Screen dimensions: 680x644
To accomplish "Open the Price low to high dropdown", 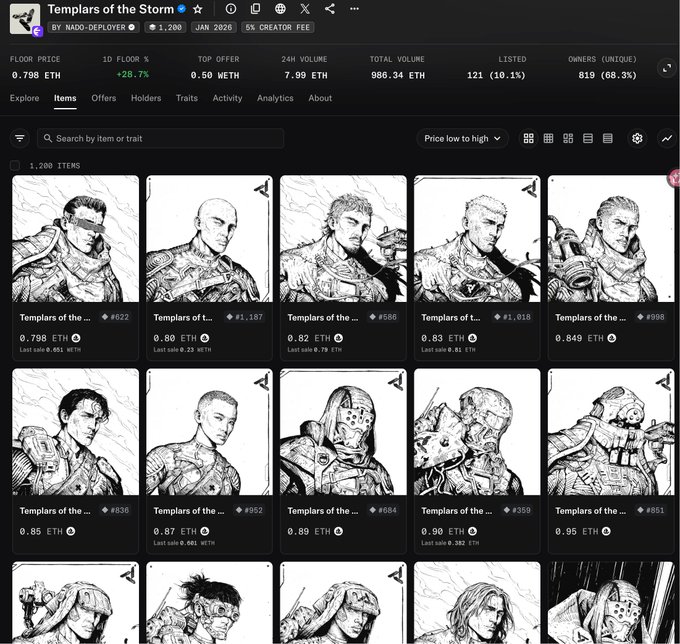I will coord(462,138).
